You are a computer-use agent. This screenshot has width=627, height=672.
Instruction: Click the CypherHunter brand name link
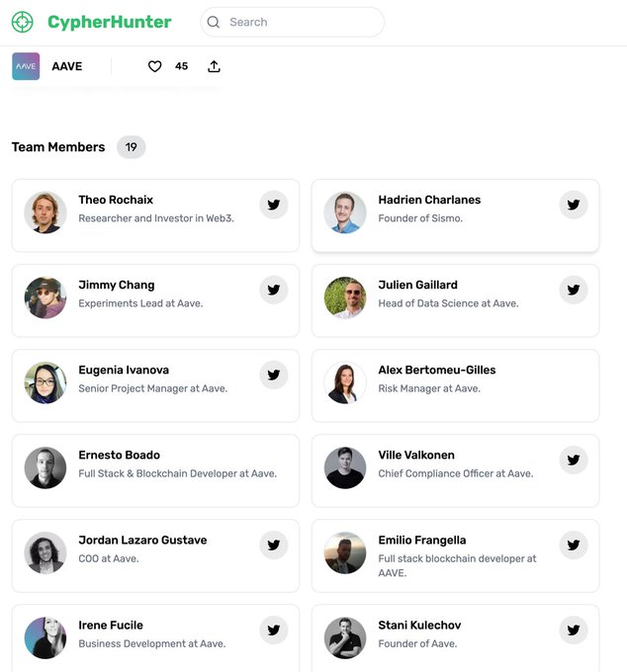pos(110,22)
